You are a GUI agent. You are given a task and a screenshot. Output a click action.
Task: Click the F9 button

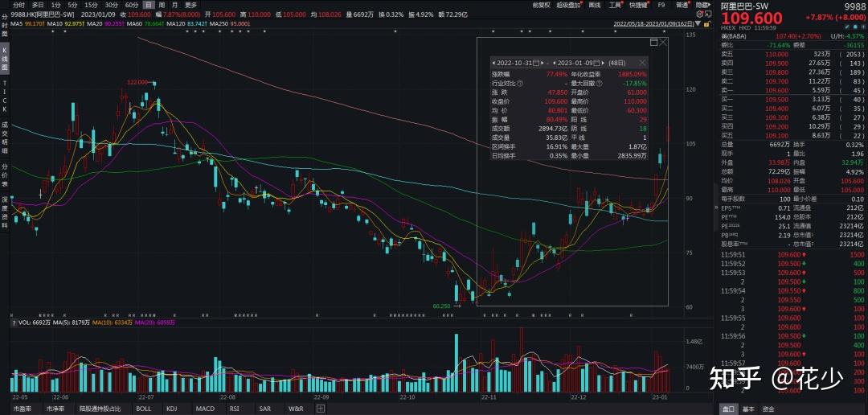coord(661,5)
